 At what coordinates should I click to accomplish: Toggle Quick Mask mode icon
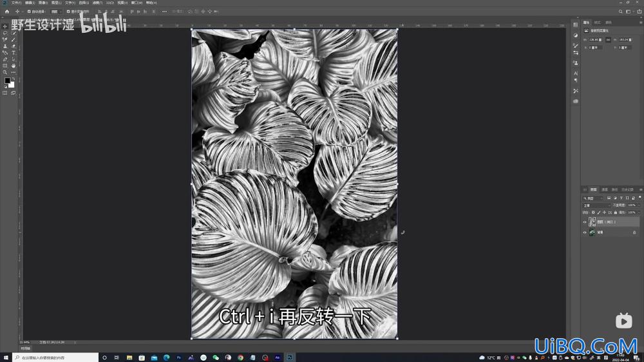5,93
